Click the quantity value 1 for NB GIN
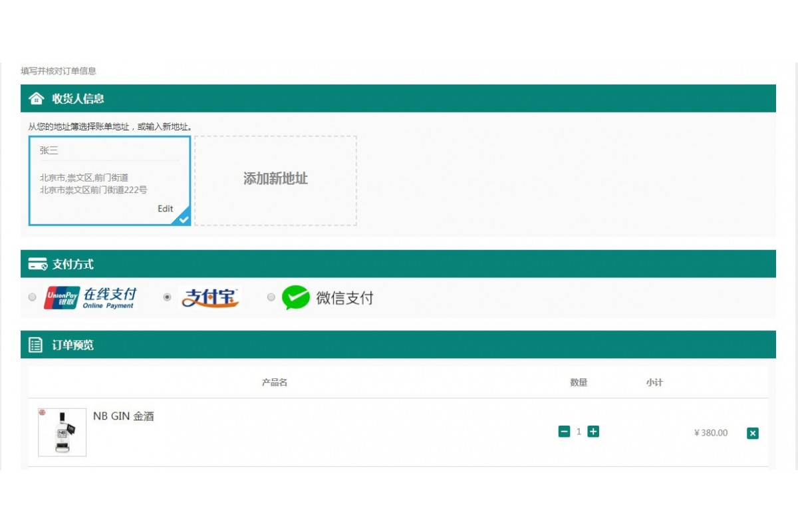The height and width of the screenshot is (532, 798). click(579, 432)
